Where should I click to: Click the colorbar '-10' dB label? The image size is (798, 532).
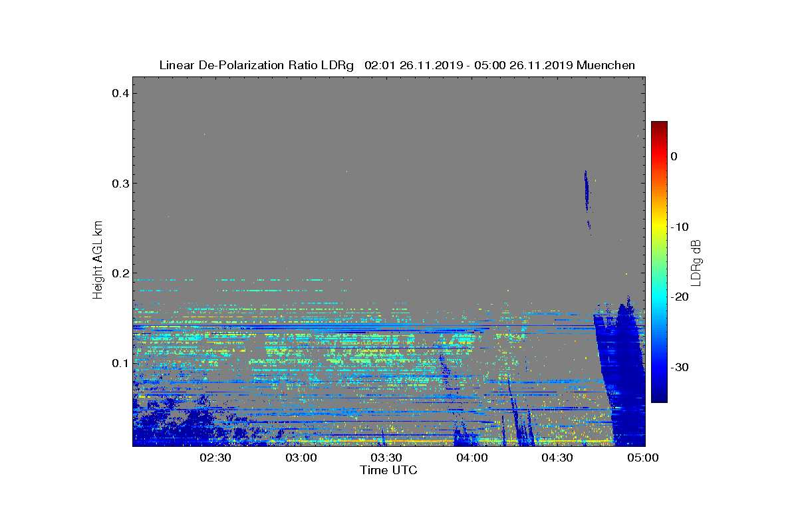coord(680,227)
